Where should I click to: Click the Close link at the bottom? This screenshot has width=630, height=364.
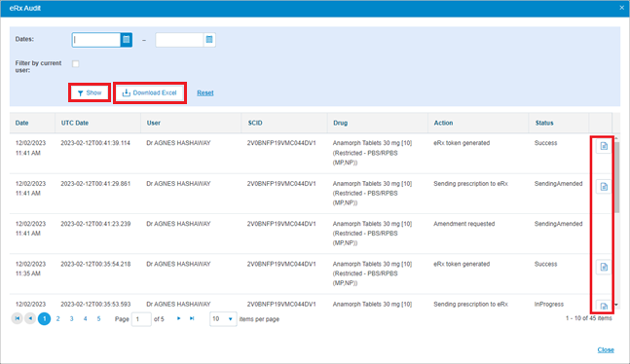click(x=606, y=350)
